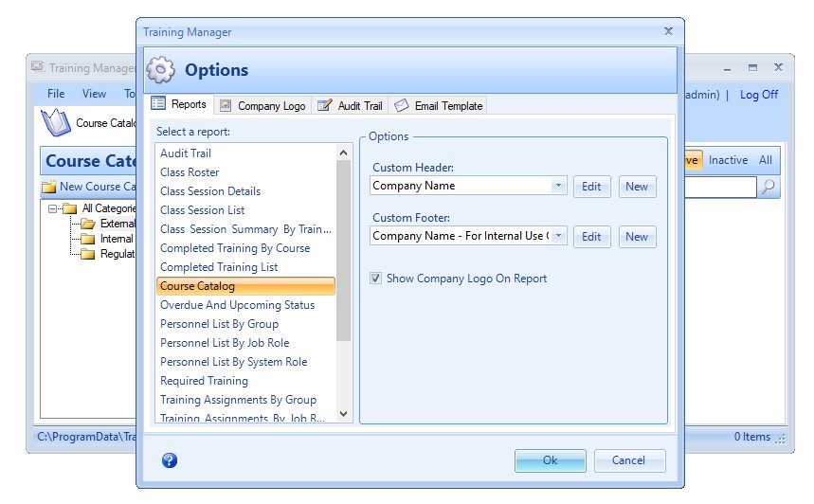Open the File menu
This screenshot has height=504, width=814.
[x=56, y=94]
